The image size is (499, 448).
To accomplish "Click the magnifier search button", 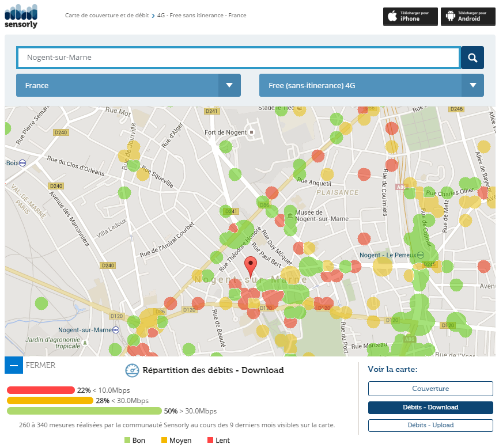I will tap(472, 58).
